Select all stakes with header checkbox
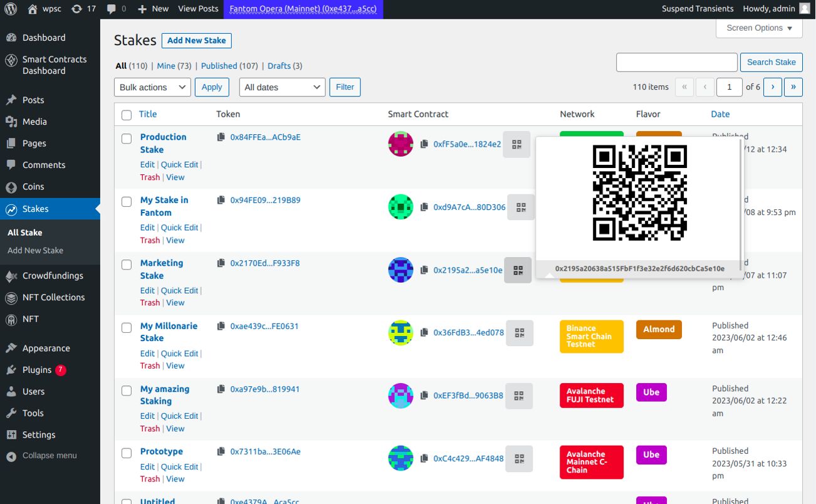Viewport: 816px width, 504px height. pos(127,115)
